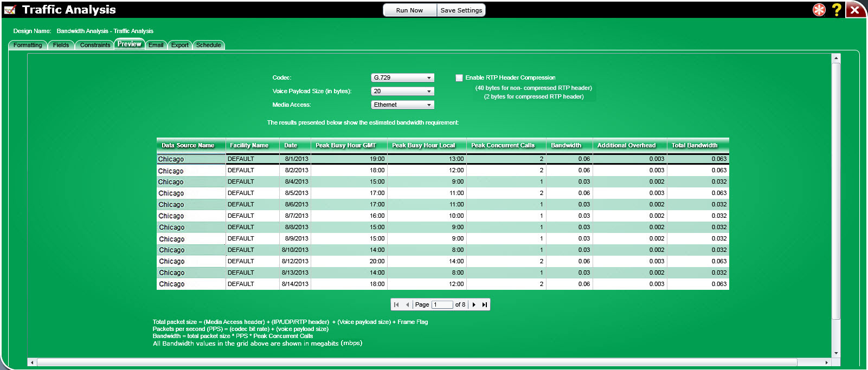The height and width of the screenshot is (370, 868).
Task: Switch to the Formatting tab
Action: (x=28, y=46)
